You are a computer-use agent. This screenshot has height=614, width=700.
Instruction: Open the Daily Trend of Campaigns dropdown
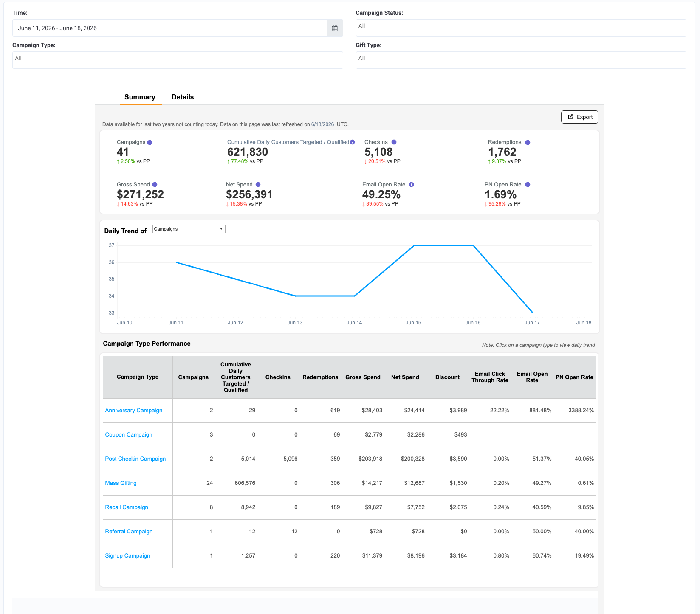[189, 229]
